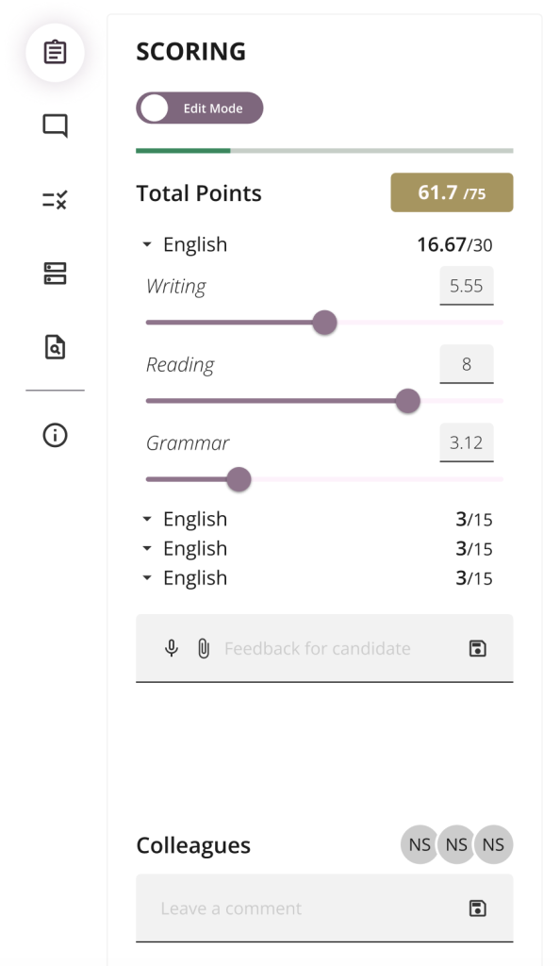
Task: Open the document search sidebar icon
Action: point(55,347)
